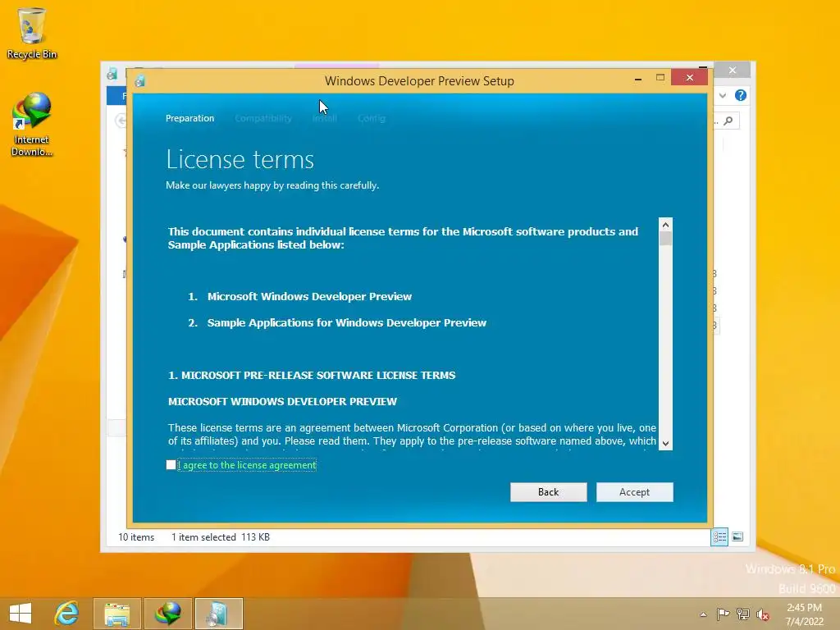Select the Compatibility step tab
This screenshot has width=840, height=630.
coord(263,118)
